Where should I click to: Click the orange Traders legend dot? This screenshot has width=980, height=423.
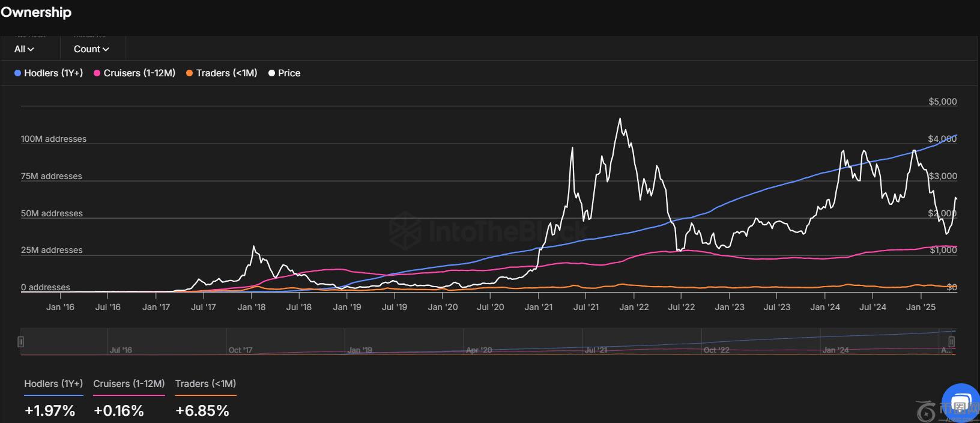point(190,73)
